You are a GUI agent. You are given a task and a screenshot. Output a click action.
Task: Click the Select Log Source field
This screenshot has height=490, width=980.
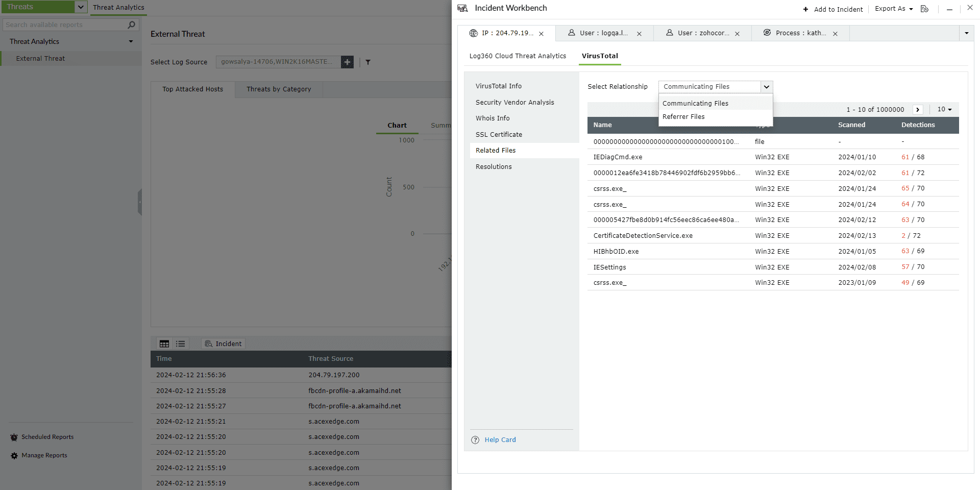279,62
